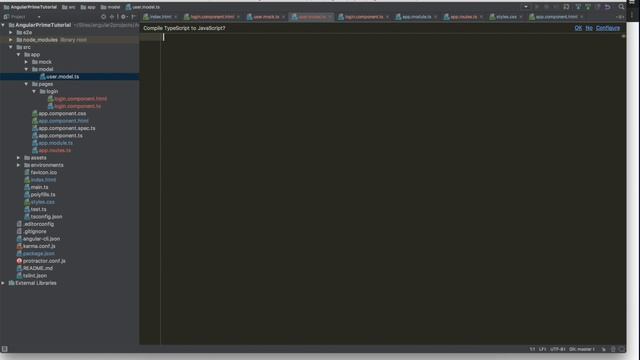This screenshot has width=640, height=360.
Task: Switch to the login.component.html editor tab
Action: pos(212,17)
